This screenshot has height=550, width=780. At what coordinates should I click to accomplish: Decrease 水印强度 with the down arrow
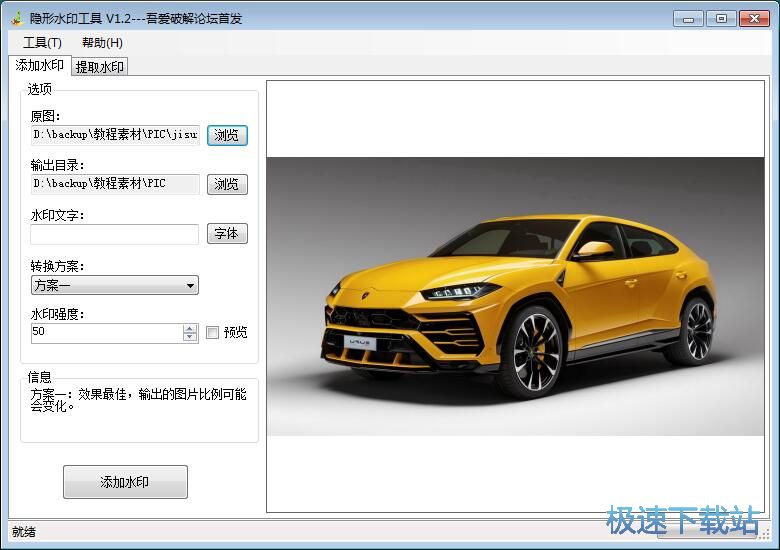coord(190,337)
